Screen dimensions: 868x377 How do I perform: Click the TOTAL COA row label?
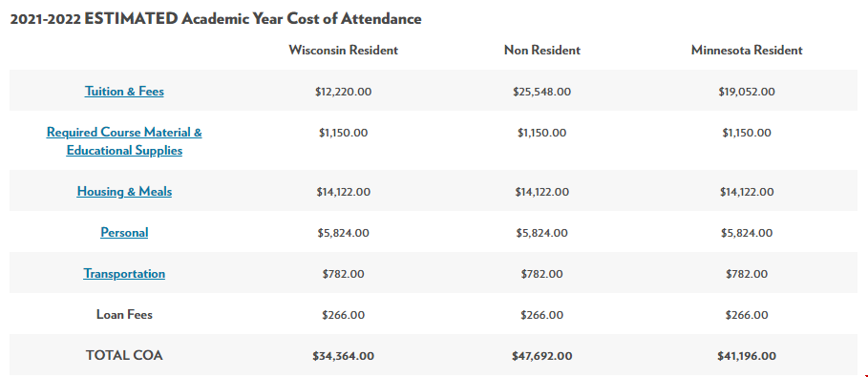coord(124,355)
